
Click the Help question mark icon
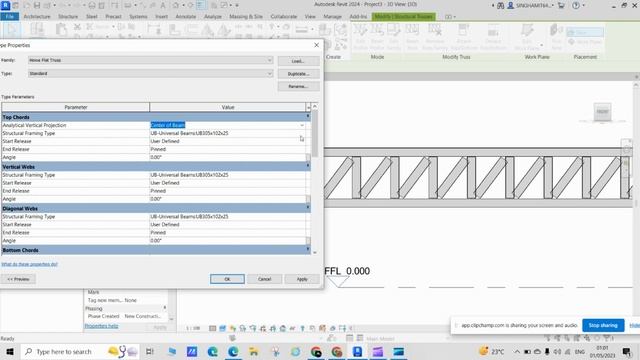tap(576, 5)
